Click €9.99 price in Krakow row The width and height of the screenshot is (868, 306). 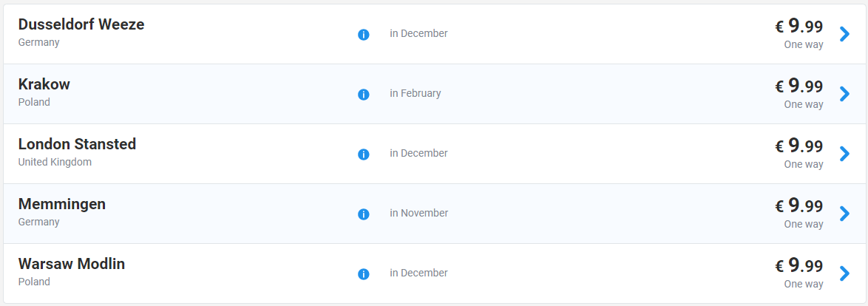coord(799,86)
